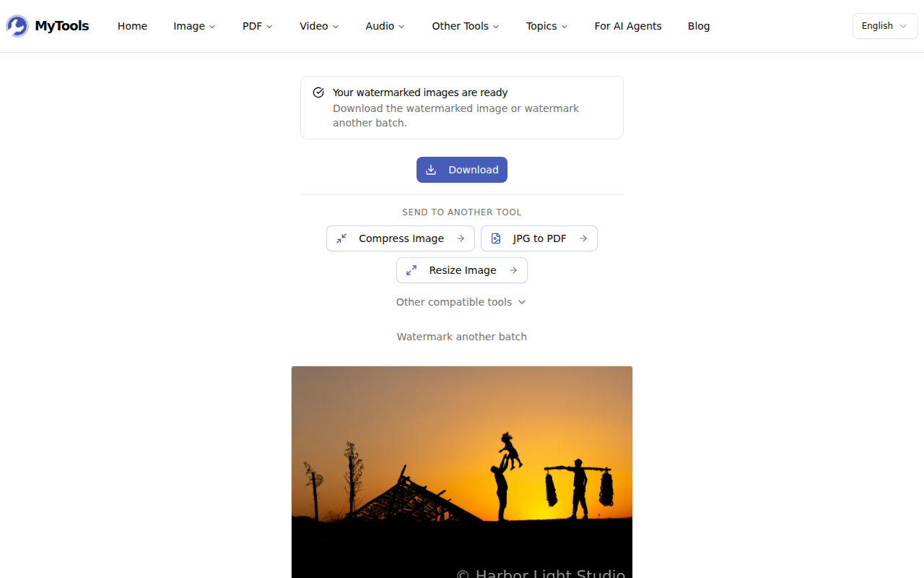This screenshot has height=578, width=924.
Task: Click the right arrow on JPG to PDF
Action: (x=583, y=238)
